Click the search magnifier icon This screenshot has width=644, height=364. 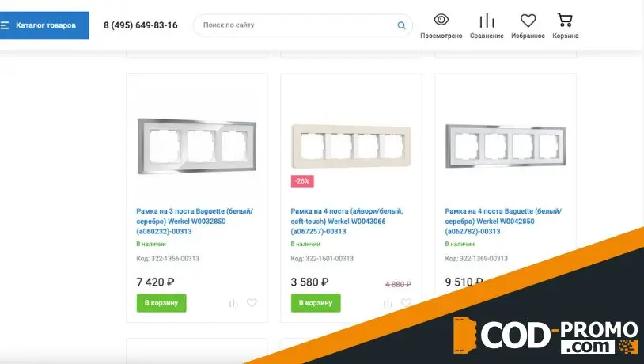(401, 25)
